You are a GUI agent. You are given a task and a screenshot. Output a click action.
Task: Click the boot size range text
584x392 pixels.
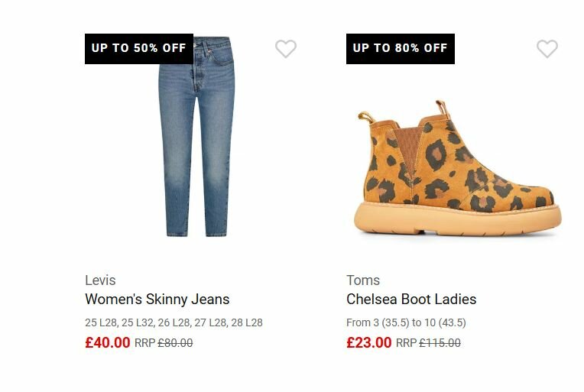click(406, 323)
